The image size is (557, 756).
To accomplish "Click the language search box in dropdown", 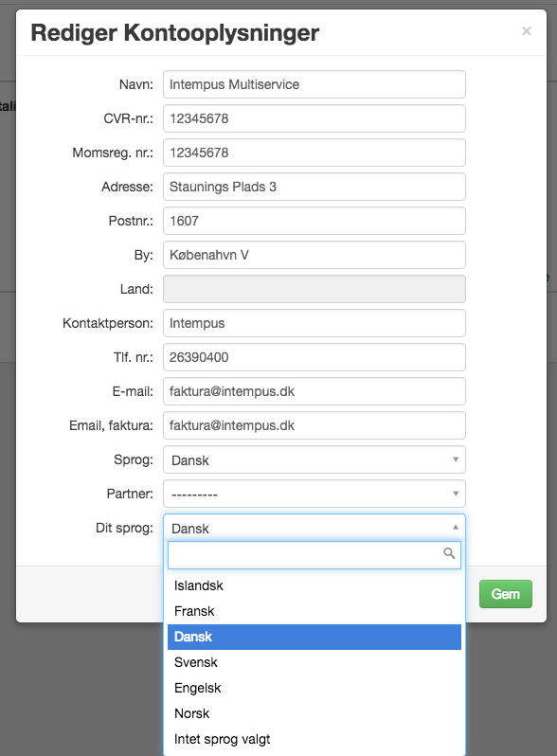I will [314, 555].
